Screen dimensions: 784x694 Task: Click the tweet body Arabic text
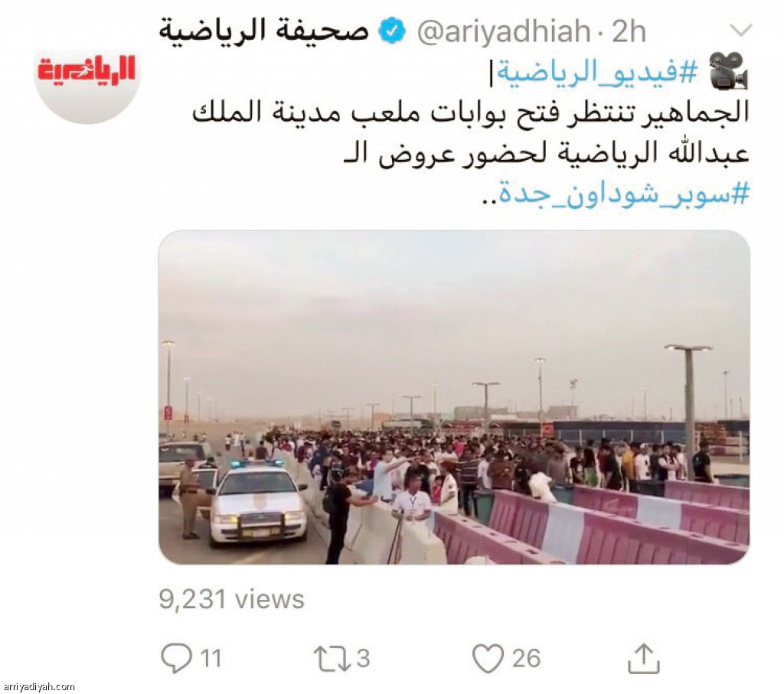471,134
